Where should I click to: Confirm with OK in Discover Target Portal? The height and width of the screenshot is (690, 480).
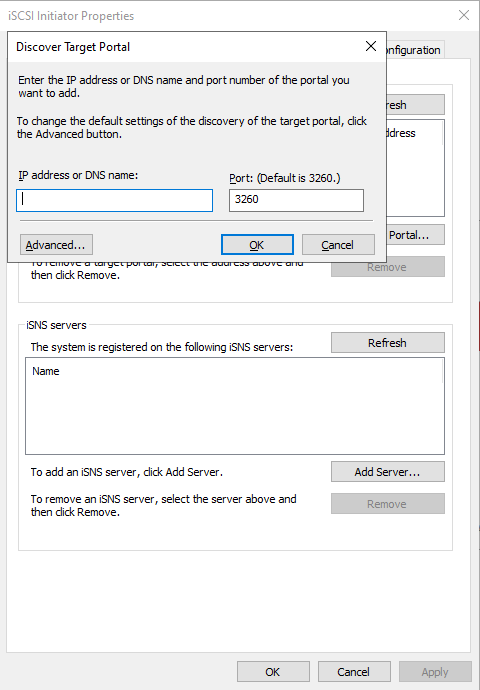point(257,245)
